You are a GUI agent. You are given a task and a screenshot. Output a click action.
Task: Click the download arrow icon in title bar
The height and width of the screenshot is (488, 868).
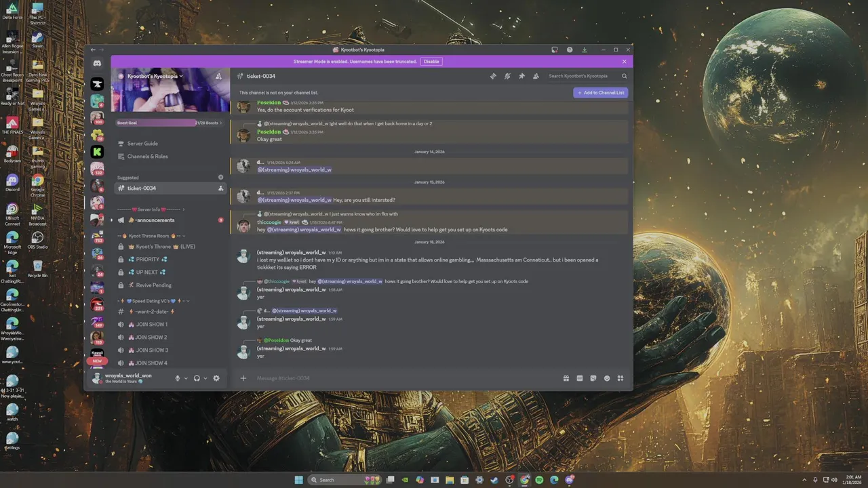(x=585, y=49)
